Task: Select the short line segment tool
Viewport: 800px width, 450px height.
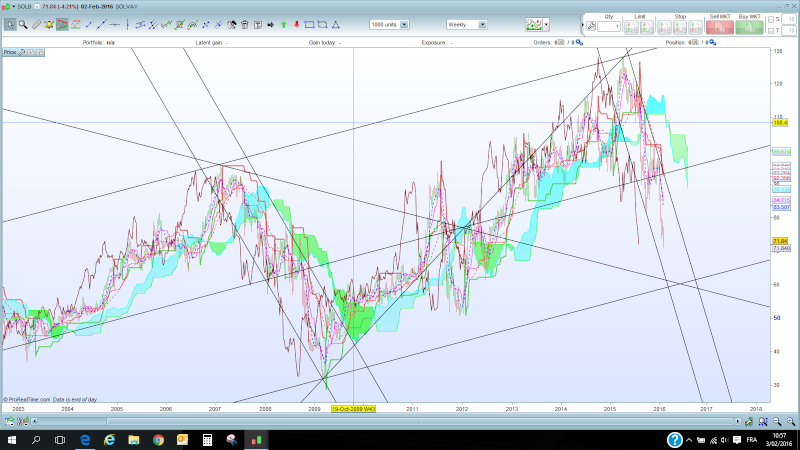Action: point(88,24)
